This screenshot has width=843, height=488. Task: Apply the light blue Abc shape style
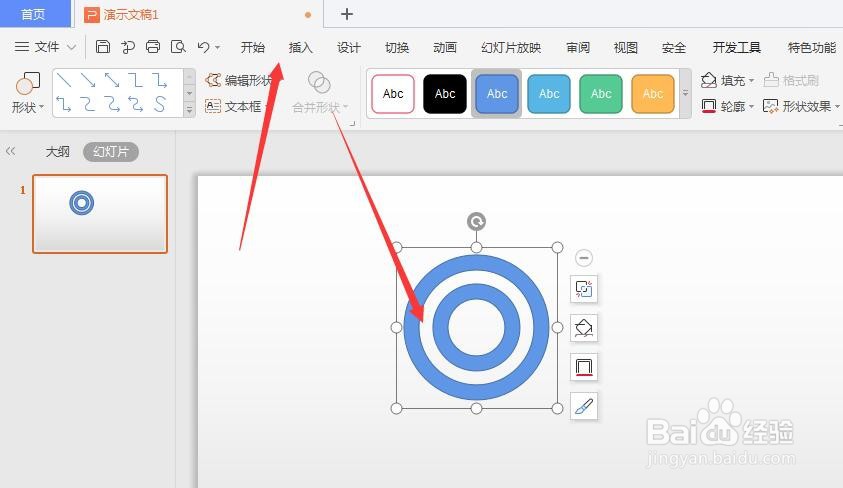tap(549, 94)
